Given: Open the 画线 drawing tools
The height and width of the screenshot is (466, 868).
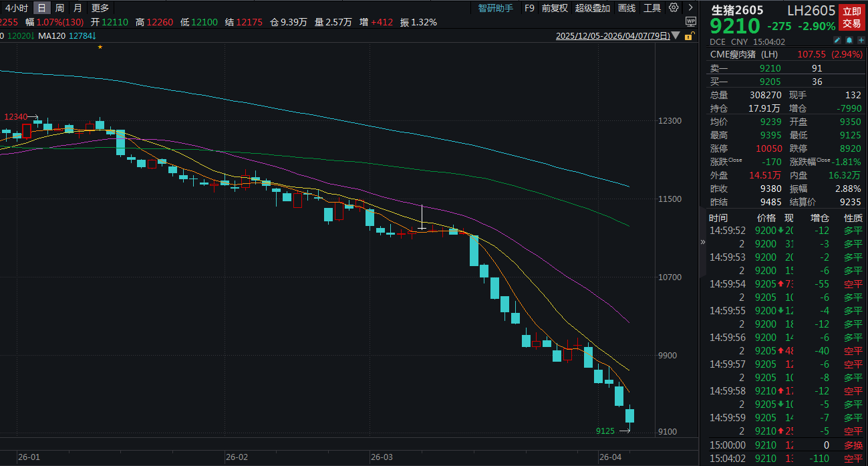Looking at the screenshot, I should tap(627, 8).
